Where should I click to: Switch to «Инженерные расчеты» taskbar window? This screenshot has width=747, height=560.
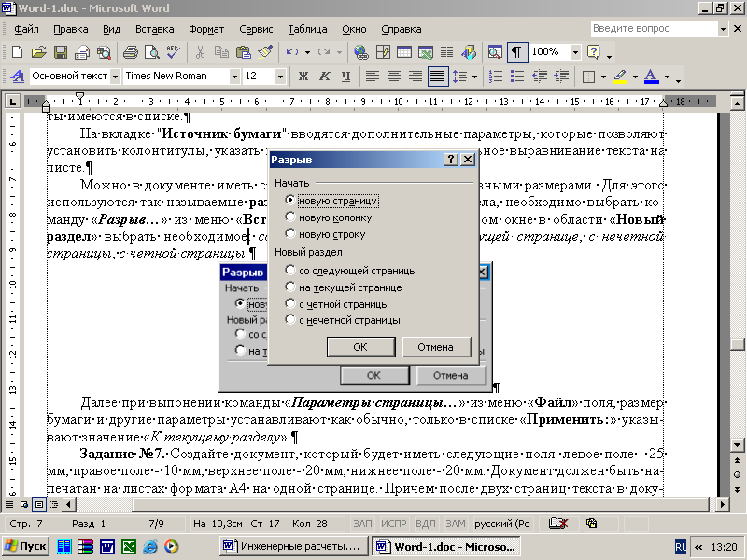tap(293, 546)
